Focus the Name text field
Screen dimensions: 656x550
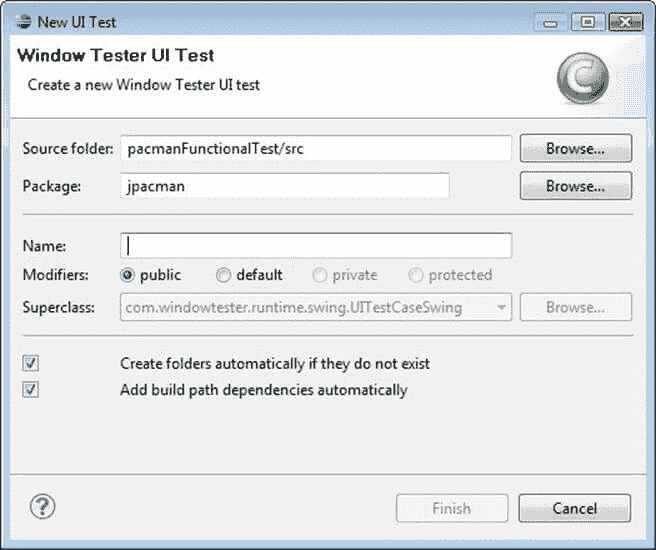(x=316, y=246)
